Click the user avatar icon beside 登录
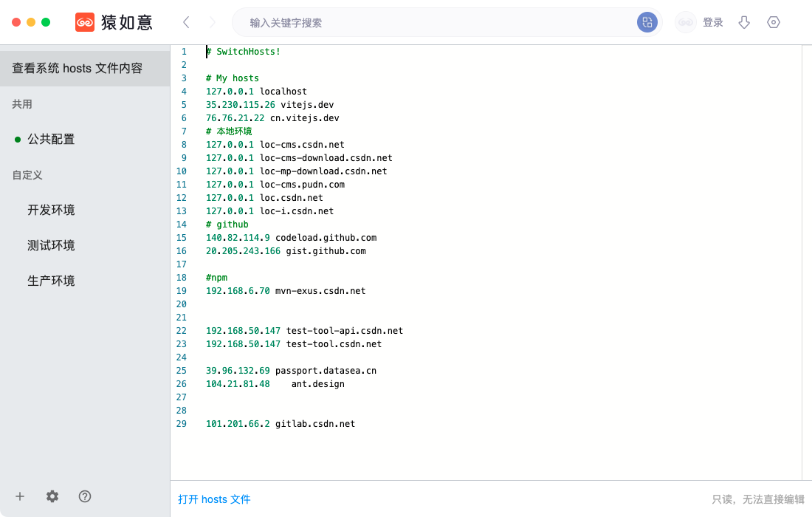This screenshot has width=812, height=517. [x=686, y=22]
